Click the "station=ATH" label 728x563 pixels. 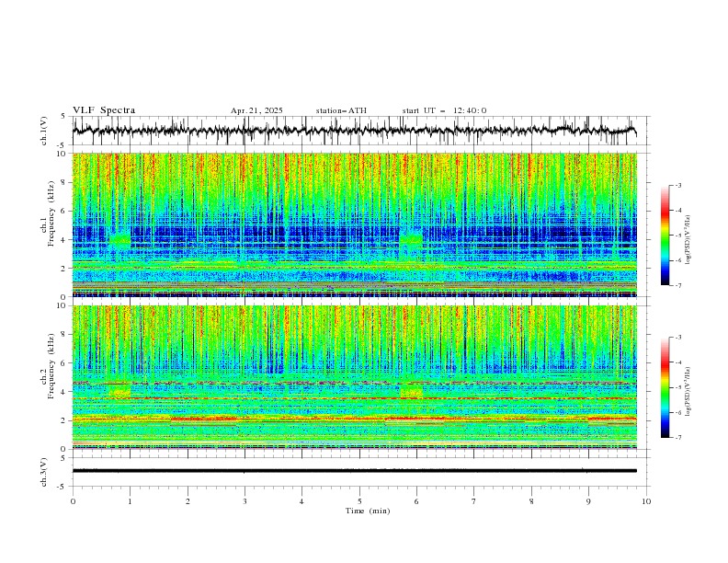click(341, 110)
